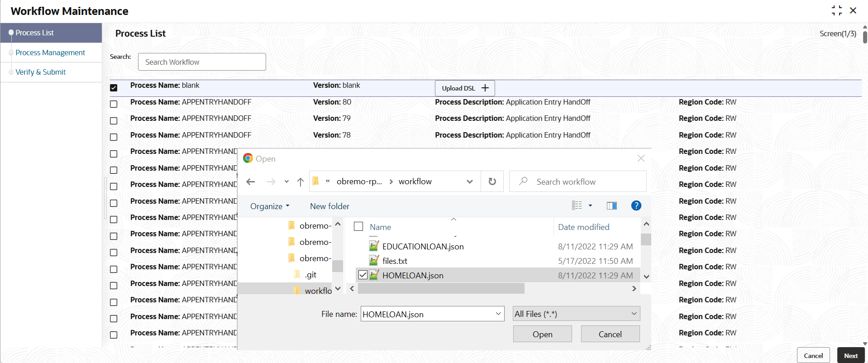Select the HOMELOAN.json file name

coord(413,276)
